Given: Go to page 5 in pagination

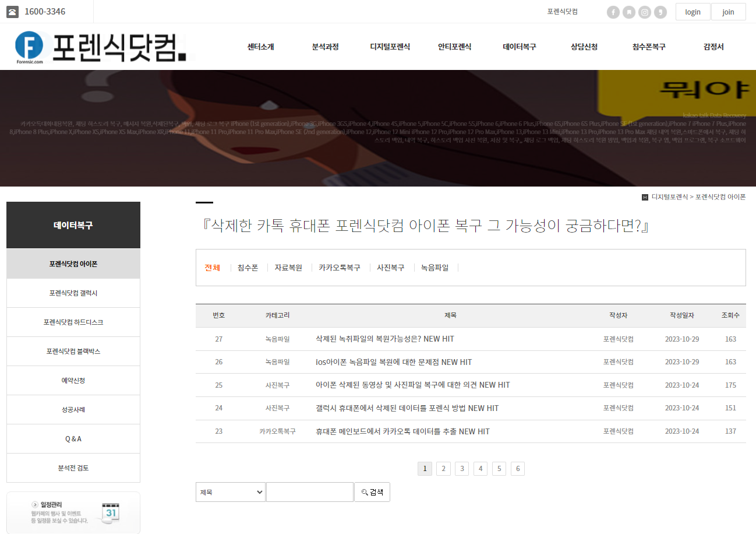Looking at the screenshot, I should 499,469.
